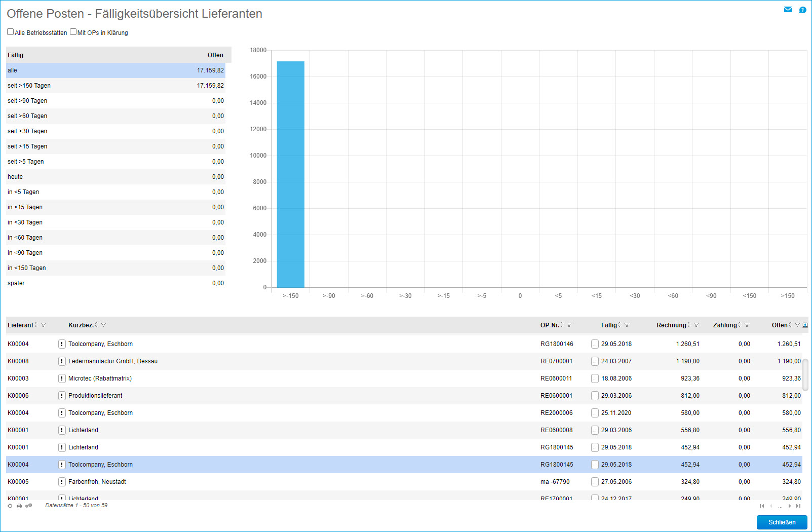Toggle the Mit OPs in Klärung checkbox
The height and width of the screenshot is (532, 812).
coord(73,32)
